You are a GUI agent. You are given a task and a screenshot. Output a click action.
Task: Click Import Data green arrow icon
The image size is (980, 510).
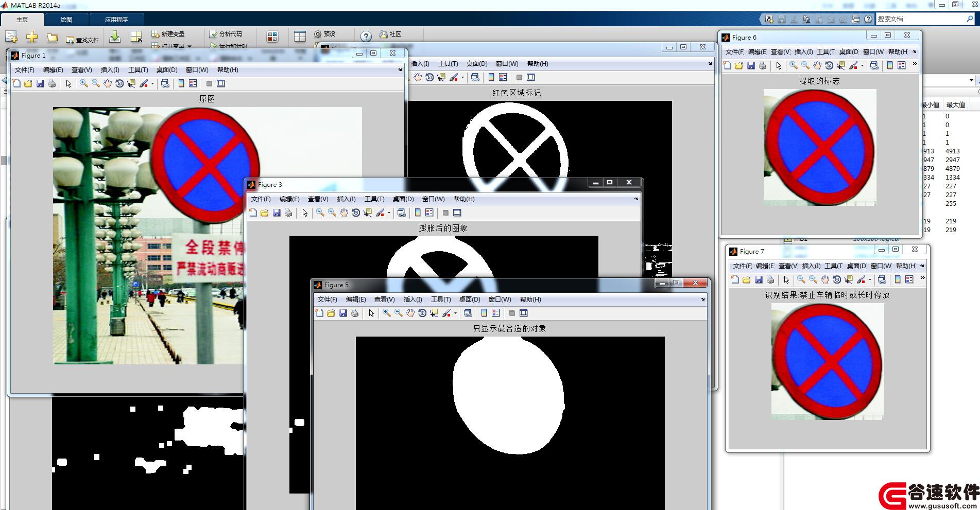point(115,37)
